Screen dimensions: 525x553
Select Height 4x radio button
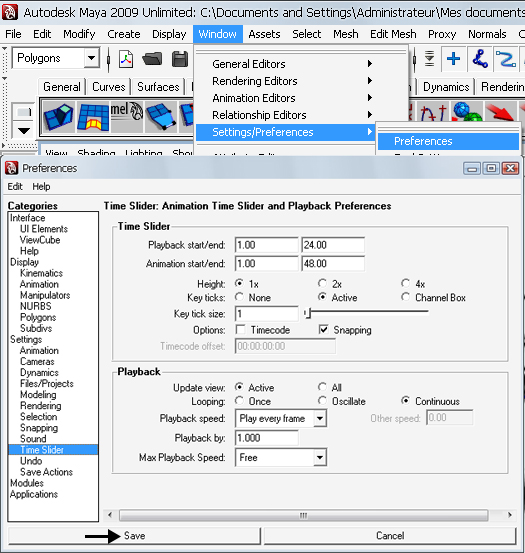[x=405, y=283]
